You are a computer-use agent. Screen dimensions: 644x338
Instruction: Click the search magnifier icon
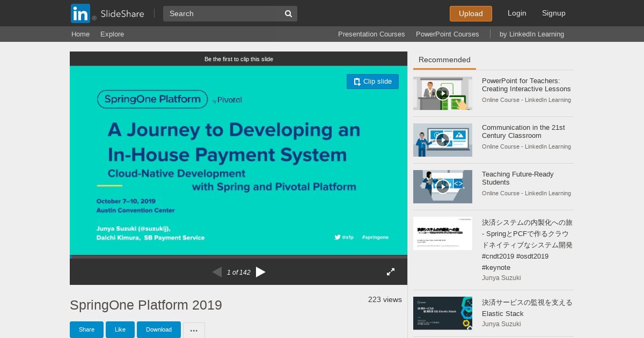coord(288,13)
